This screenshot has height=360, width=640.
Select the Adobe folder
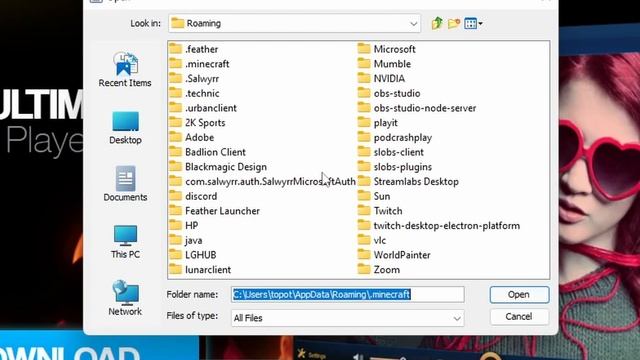191,138
